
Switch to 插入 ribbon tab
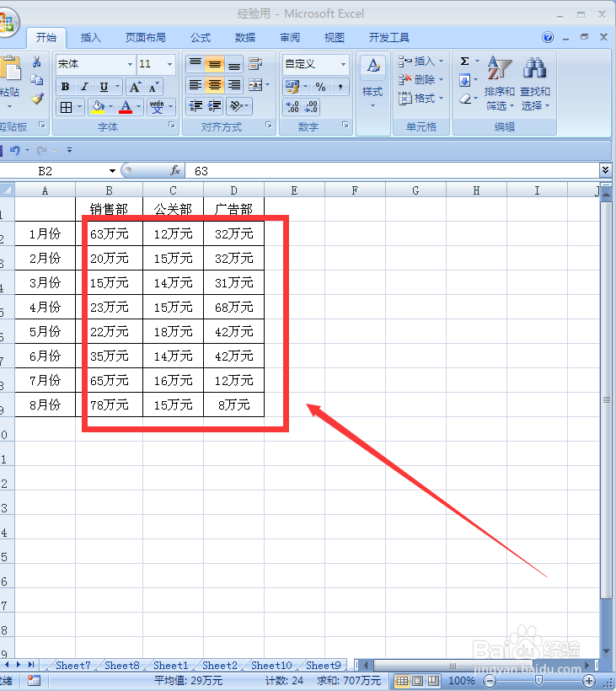91,38
